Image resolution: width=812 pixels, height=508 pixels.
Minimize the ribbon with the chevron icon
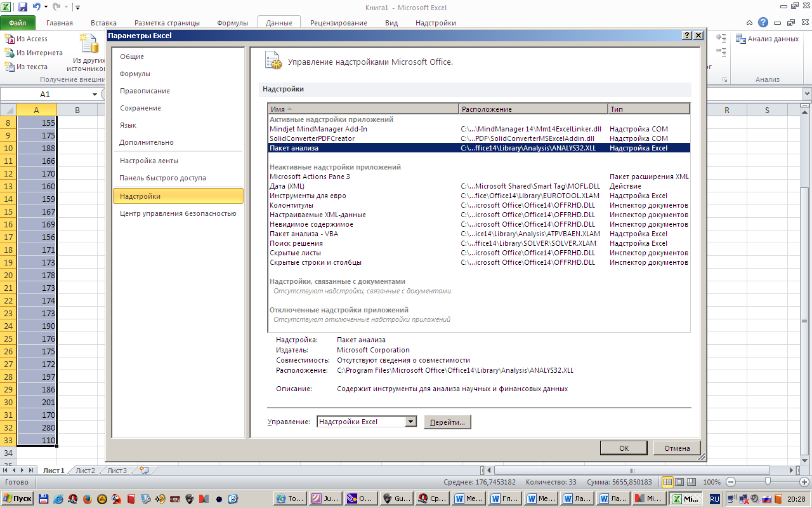(x=750, y=22)
